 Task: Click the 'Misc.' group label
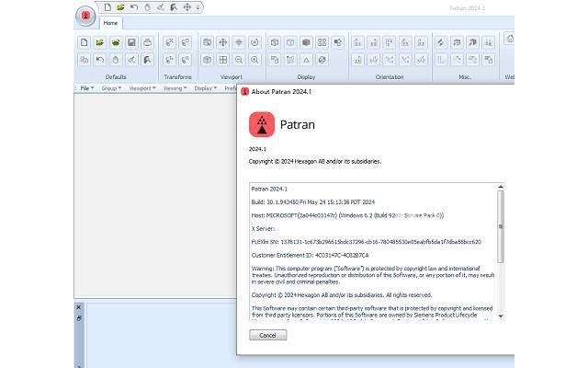[465, 77]
